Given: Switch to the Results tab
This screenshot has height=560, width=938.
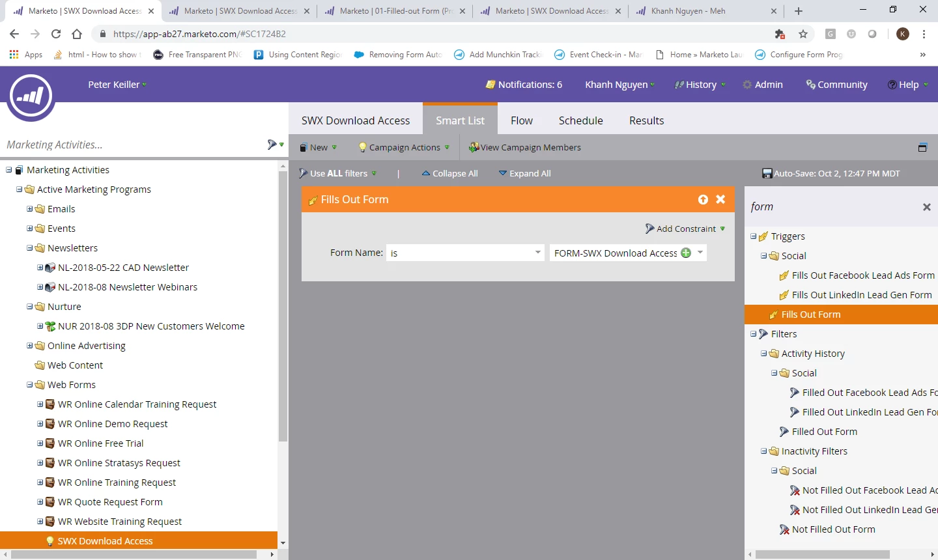Looking at the screenshot, I should coord(646,120).
